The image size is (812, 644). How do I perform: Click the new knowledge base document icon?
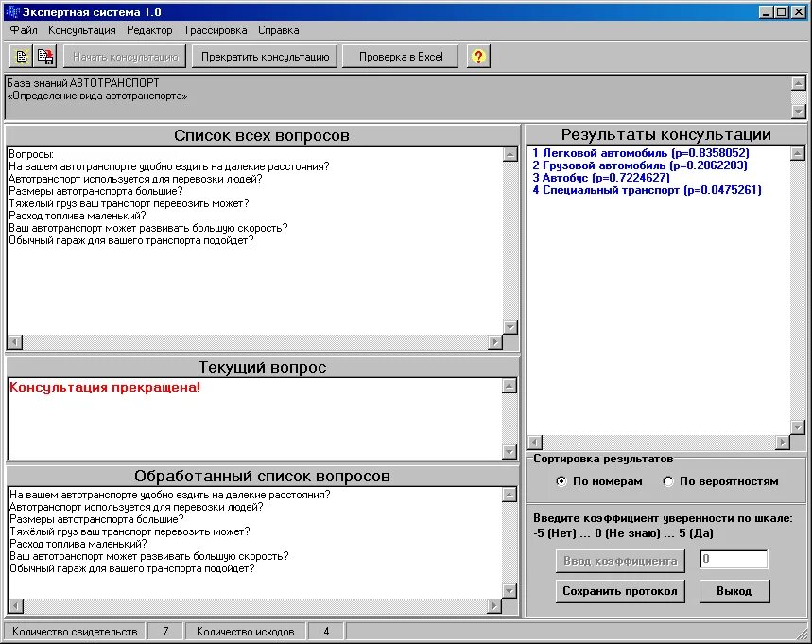[22, 57]
